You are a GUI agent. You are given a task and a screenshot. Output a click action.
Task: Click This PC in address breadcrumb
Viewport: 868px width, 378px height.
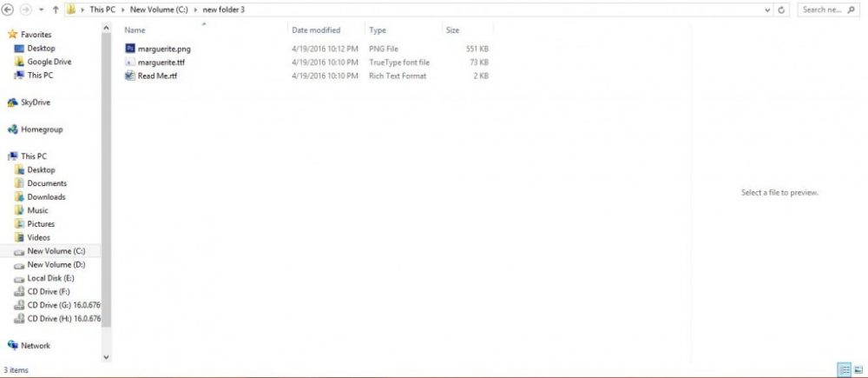(x=102, y=10)
